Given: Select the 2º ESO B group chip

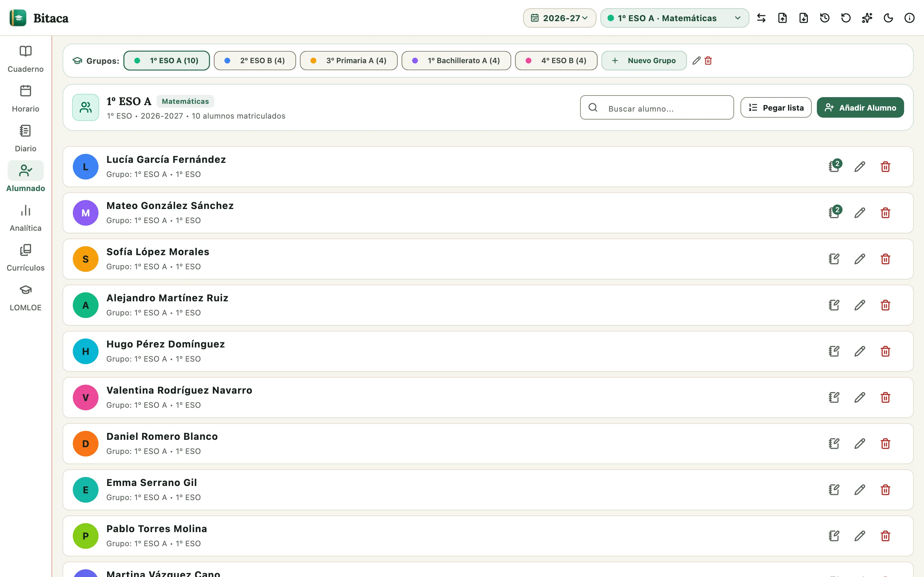Looking at the screenshot, I should [x=255, y=60].
